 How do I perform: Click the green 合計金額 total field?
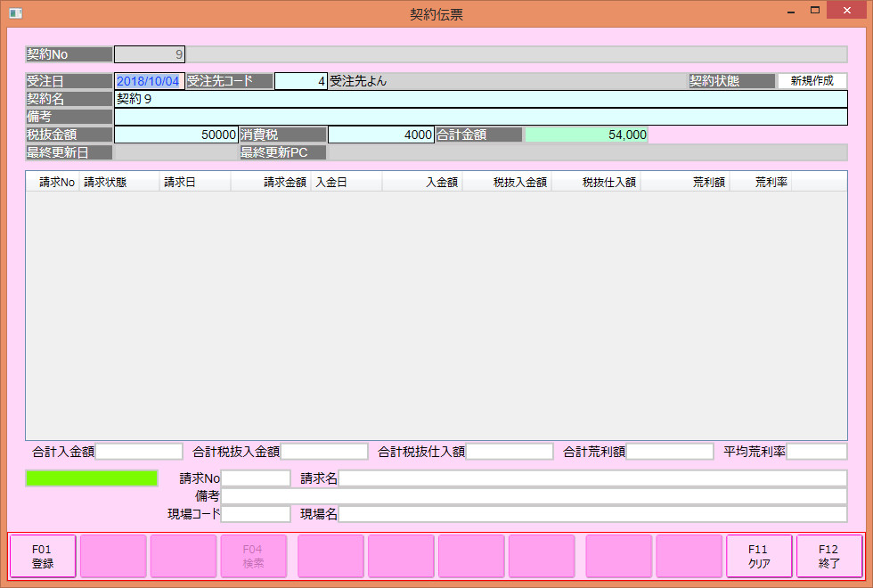(586, 135)
